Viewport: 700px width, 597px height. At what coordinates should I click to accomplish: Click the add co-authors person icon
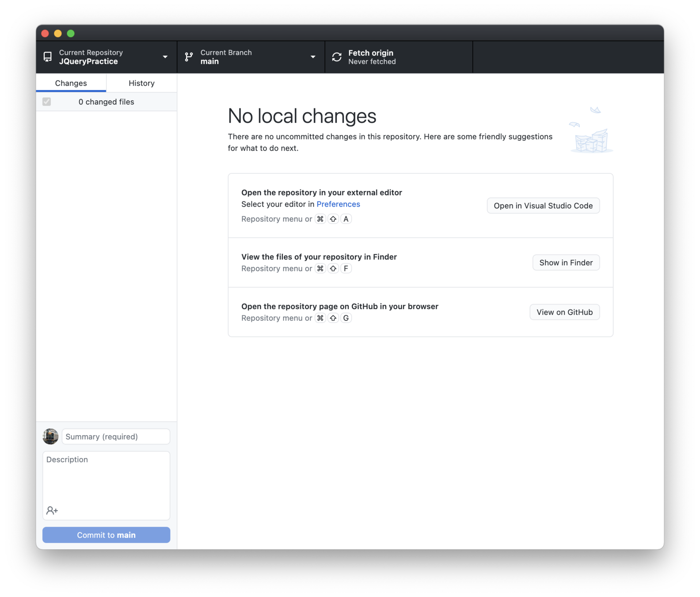click(x=52, y=510)
